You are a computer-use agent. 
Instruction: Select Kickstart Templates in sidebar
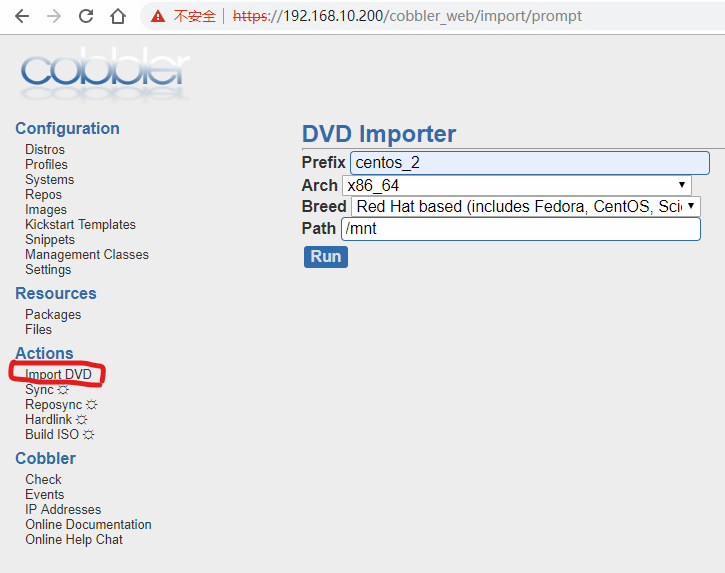pyautogui.click(x=80, y=224)
